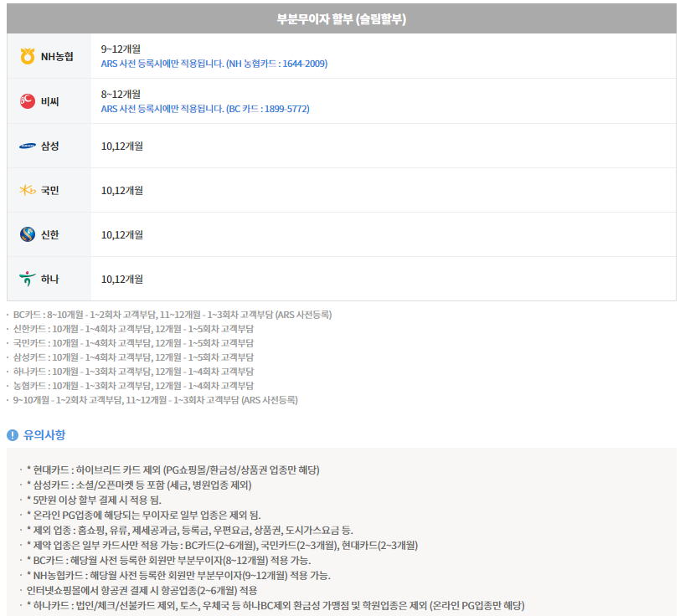Click the KB 국민 card logo
The height and width of the screenshot is (616, 680).
(28, 190)
